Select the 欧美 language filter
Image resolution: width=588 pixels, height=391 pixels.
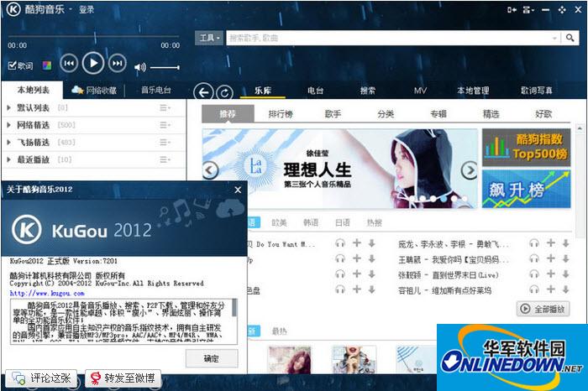coord(279,223)
